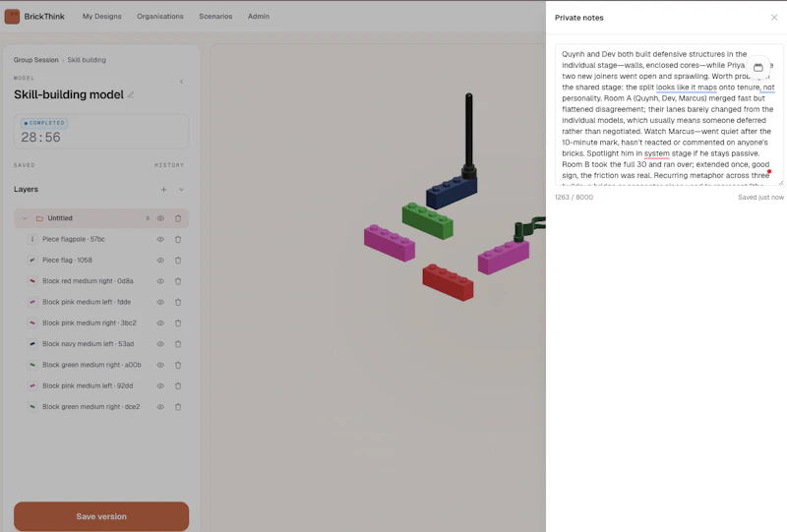Image resolution: width=787 pixels, height=532 pixels.
Task: Toggle visibility of Block pink medium left fdde
Action: [x=160, y=302]
